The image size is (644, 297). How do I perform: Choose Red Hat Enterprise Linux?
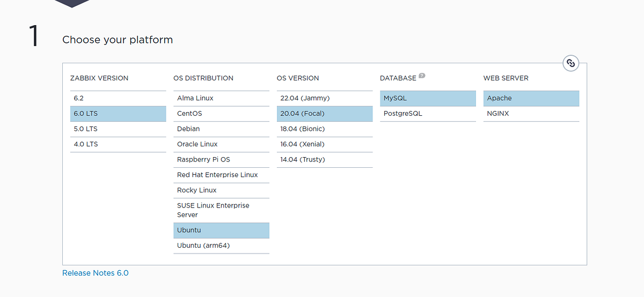(221, 175)
